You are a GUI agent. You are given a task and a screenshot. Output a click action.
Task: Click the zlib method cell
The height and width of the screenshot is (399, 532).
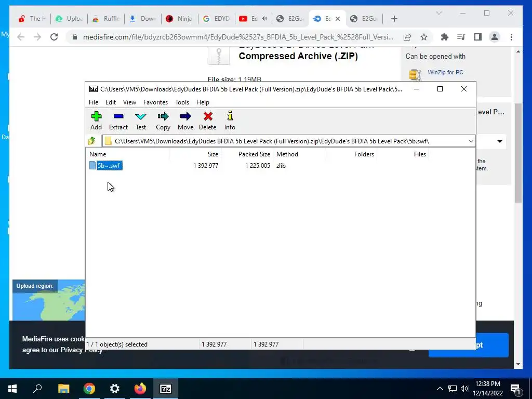(x=281, y=166)
